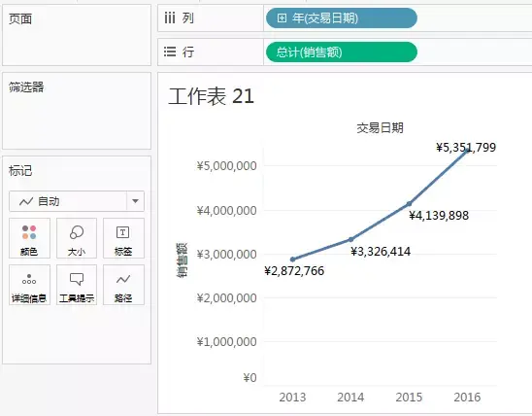The width and height of the screenshot is (532, 416).
Task: Open the Size (大小) marks card
Action: (77, 238)
